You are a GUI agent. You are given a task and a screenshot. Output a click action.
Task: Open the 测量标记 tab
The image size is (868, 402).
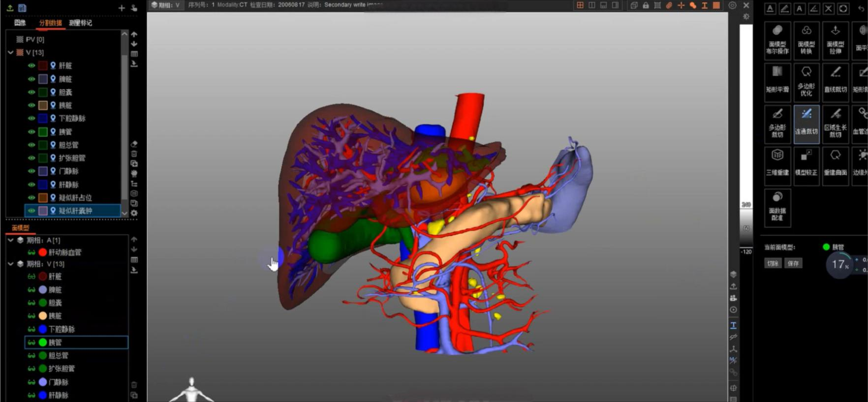[80, 23]
